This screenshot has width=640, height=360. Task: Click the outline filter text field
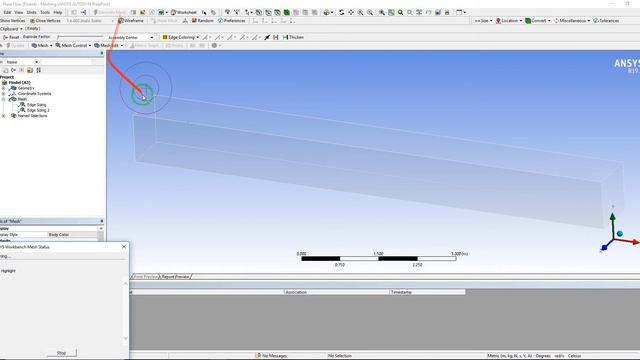point(66,62)
